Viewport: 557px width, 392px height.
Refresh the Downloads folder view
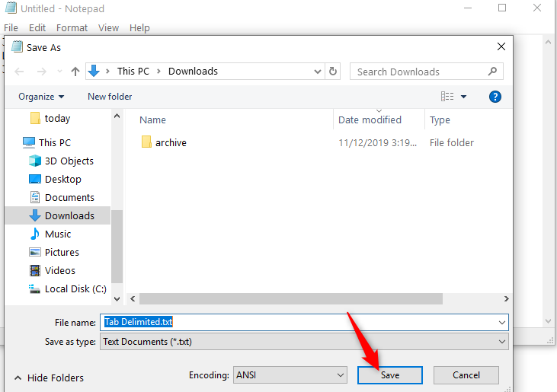click(333, 72)
